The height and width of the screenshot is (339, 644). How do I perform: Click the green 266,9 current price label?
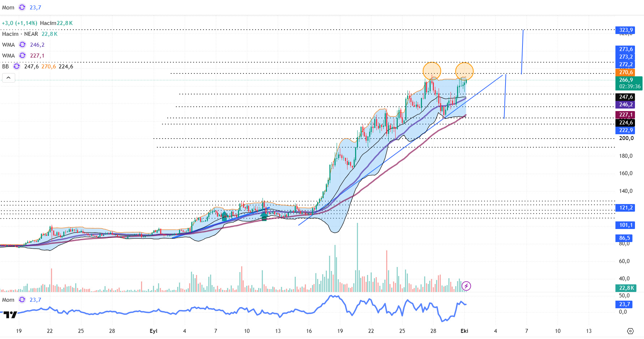[x=629, y=83]
